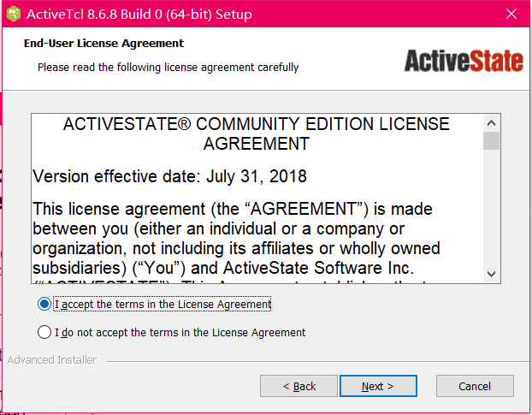Click the license text scrollbar thumb
532x415 pixels.
(x=491, y=141)
